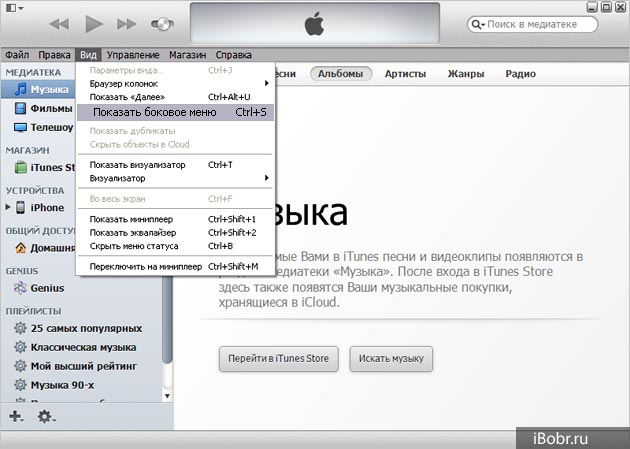Open iTunes Store shopping bag icon

click(20, 167)
